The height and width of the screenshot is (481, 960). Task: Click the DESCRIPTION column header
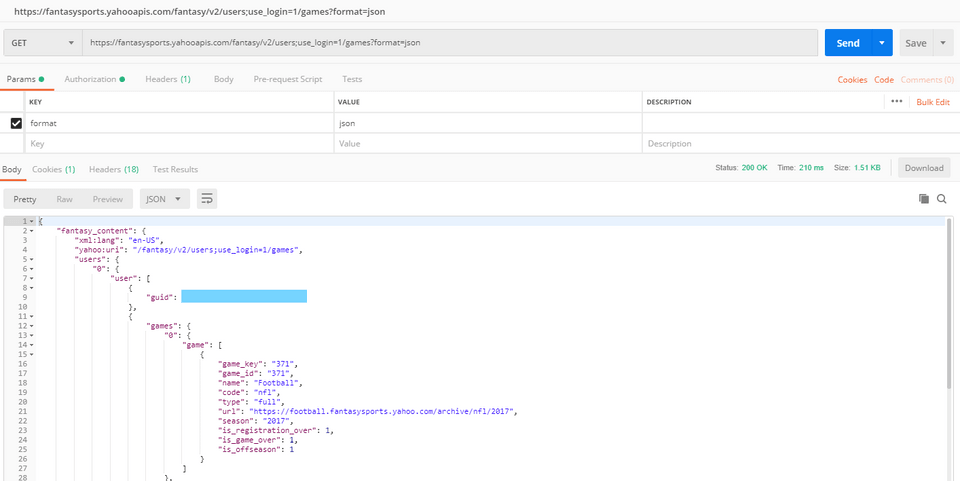point(669,102)
